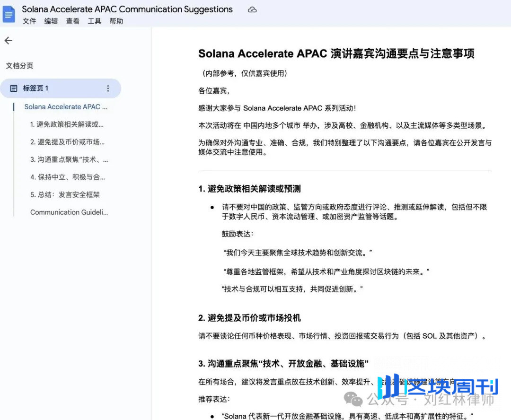Open the three-dot options menu for 标签页 1

click(x=108, y=88)
